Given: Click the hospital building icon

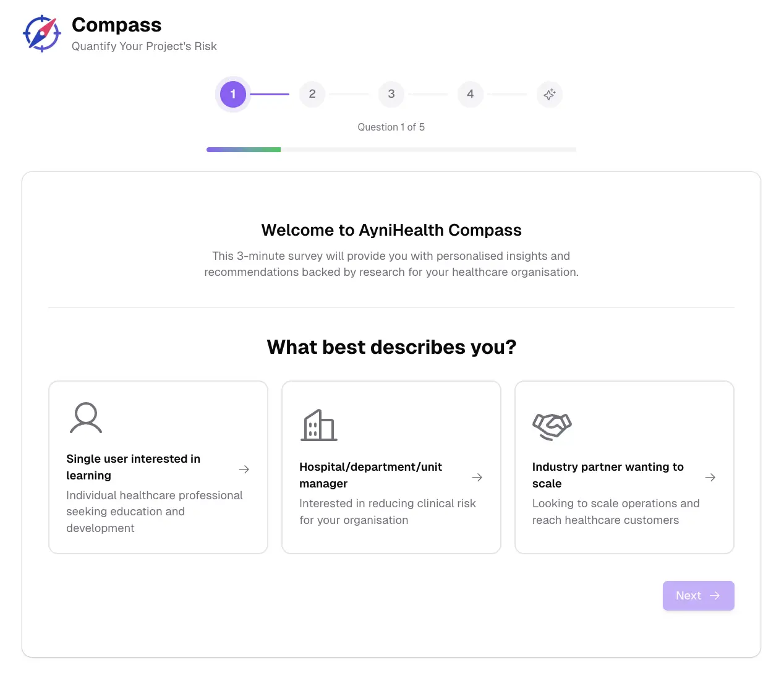Looking at the screenshot, I should point(319,426).
